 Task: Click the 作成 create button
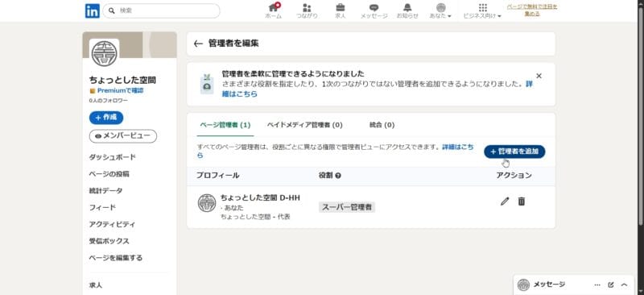click(x=106, y=118)
